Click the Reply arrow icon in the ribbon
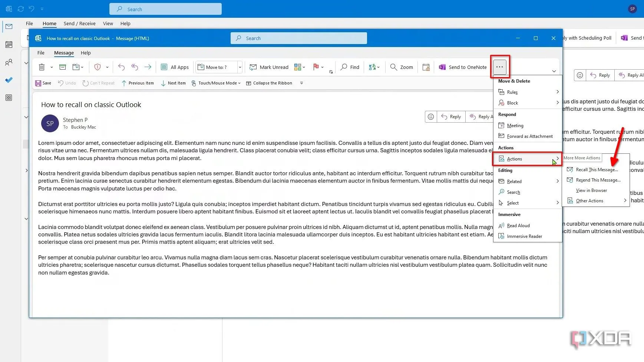Image resolution: width=644 pixels, height=362 pixels. pyautogui.click(x=121, y=67)
